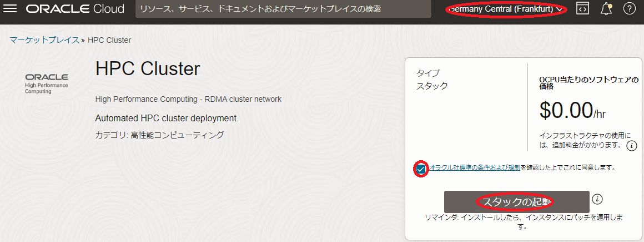The height and width of the screenshot is (242, 644).
Task: Click the Oracle Cloud logo
Action: pos(75,9)
